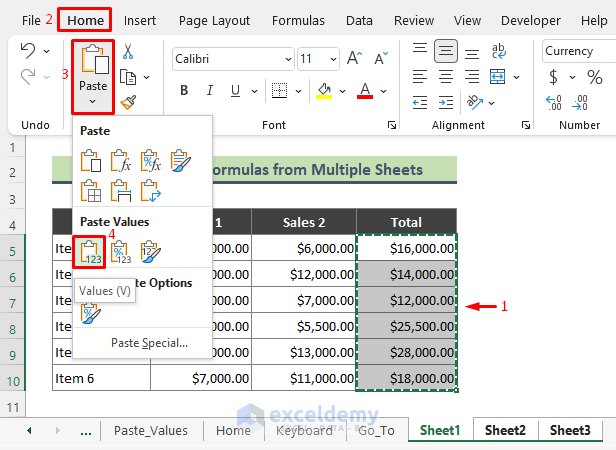Click the Paste dropdown button
This screenshot has width=616, height=450.
[93, 77]
